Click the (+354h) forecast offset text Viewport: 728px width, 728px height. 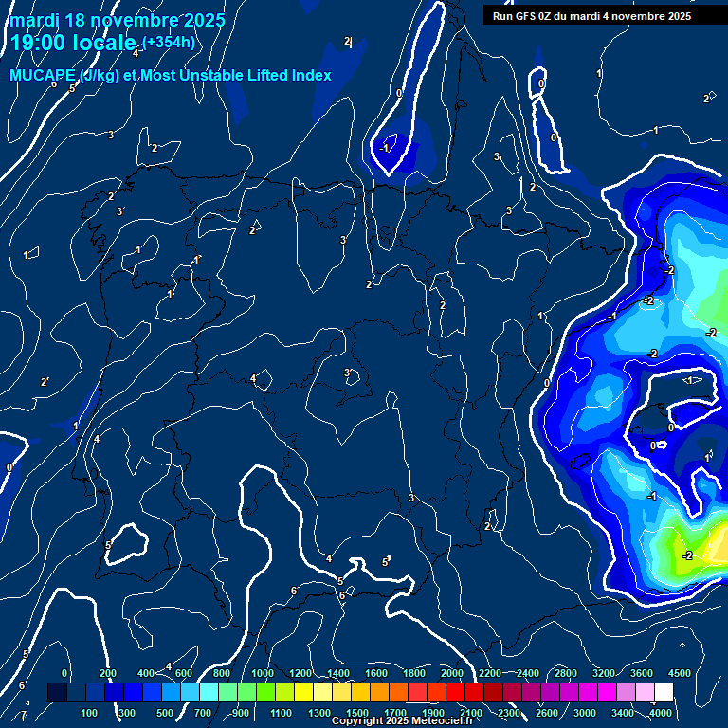(169, 42)
